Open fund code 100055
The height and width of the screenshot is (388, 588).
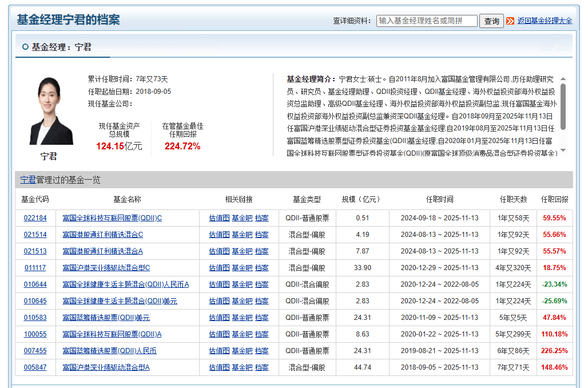[35, 334]
